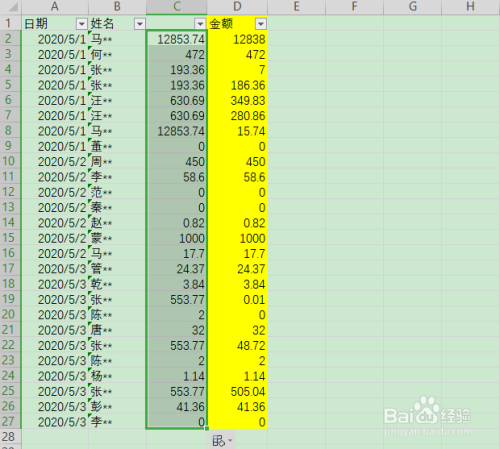Click name cell 唐** in row 21

pos(117,330)
